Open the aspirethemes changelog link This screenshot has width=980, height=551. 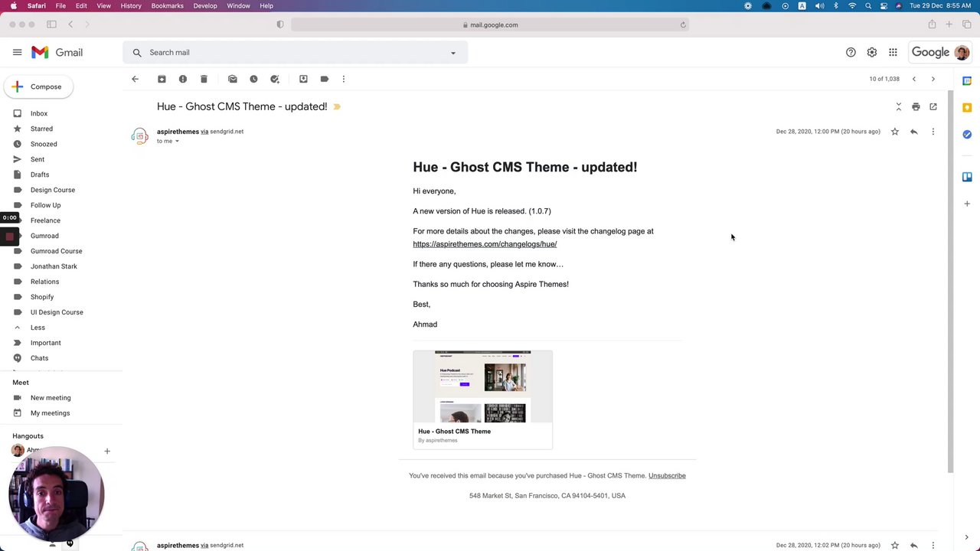point(485,244)
